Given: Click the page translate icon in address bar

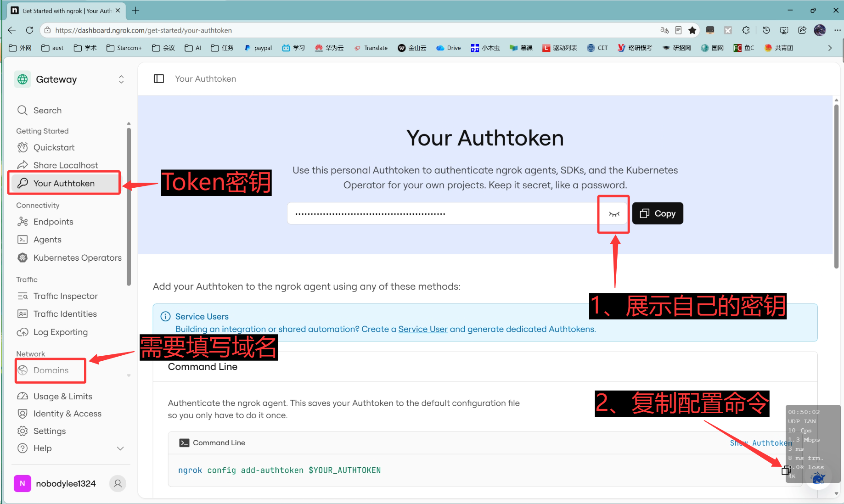Looking at the screenshot, I should [664, 30].
